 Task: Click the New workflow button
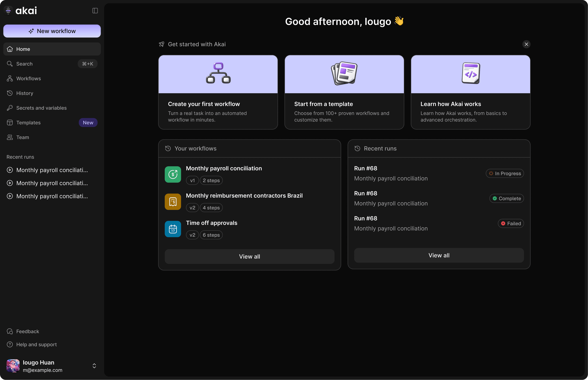[52, 31]
